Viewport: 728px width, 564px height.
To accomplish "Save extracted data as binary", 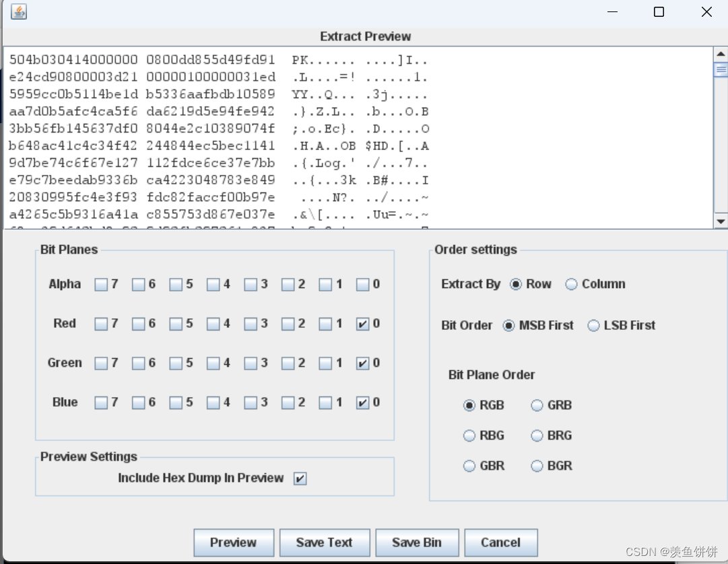I will click(417, 542).
